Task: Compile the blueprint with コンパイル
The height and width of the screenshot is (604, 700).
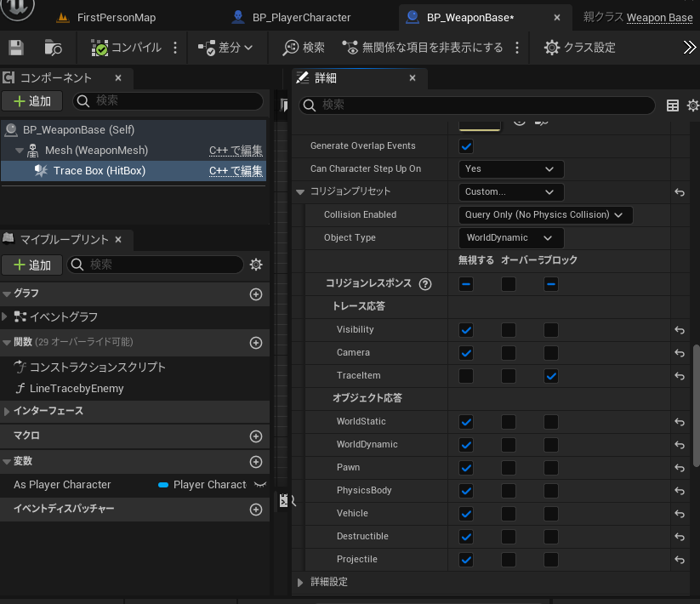Action: [x=126, y=48]
